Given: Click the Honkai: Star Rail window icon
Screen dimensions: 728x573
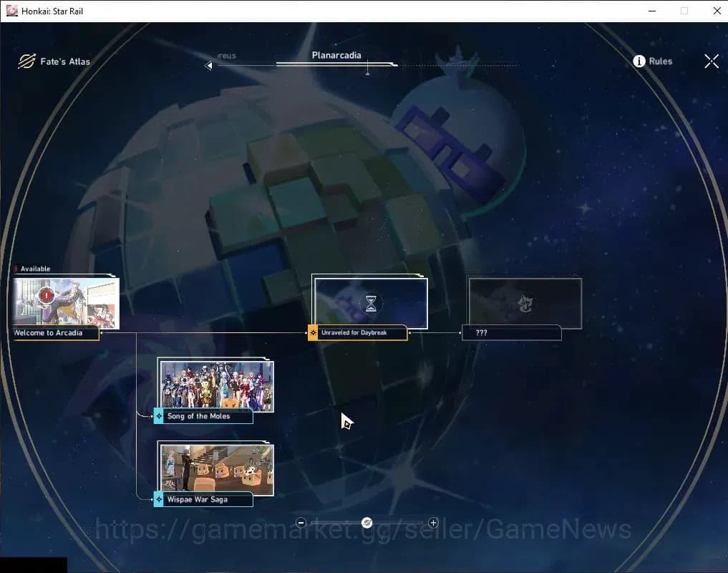Looking at the screenshot, I should (12, 11).
